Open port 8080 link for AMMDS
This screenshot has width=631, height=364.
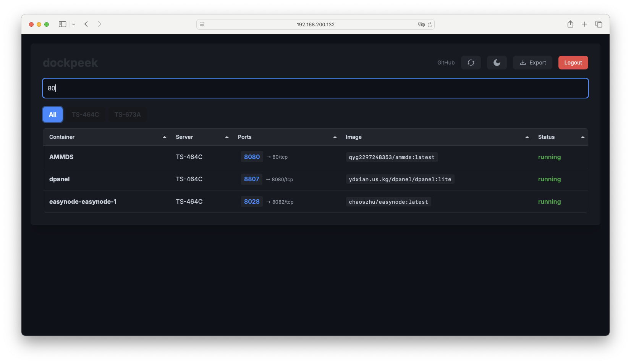(252, 157)
